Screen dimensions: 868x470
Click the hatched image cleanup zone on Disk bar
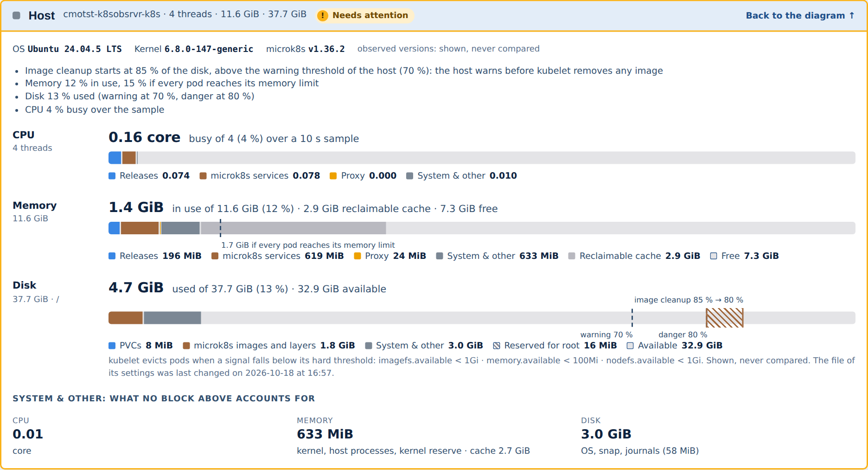click(725, 318)
